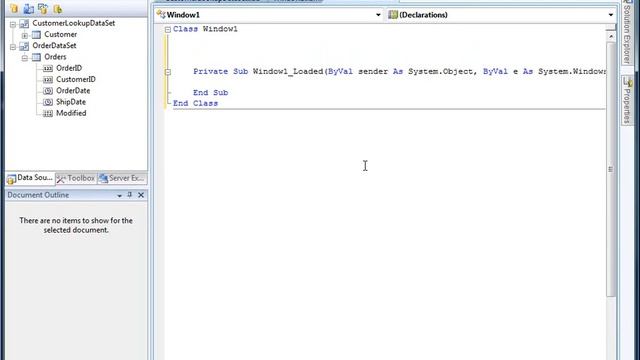Click 'System.Object' in the code
Screen dimensions: 640x360
[x=440, y=71]
